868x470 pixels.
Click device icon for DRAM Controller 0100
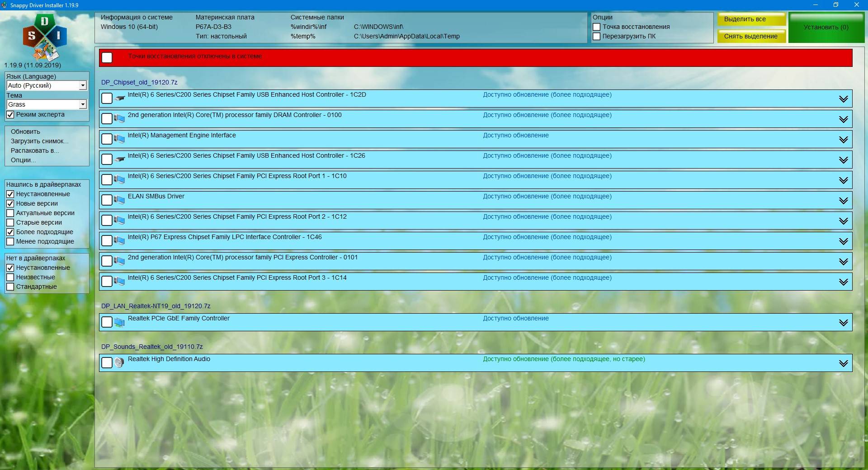[x=119, y=118]
